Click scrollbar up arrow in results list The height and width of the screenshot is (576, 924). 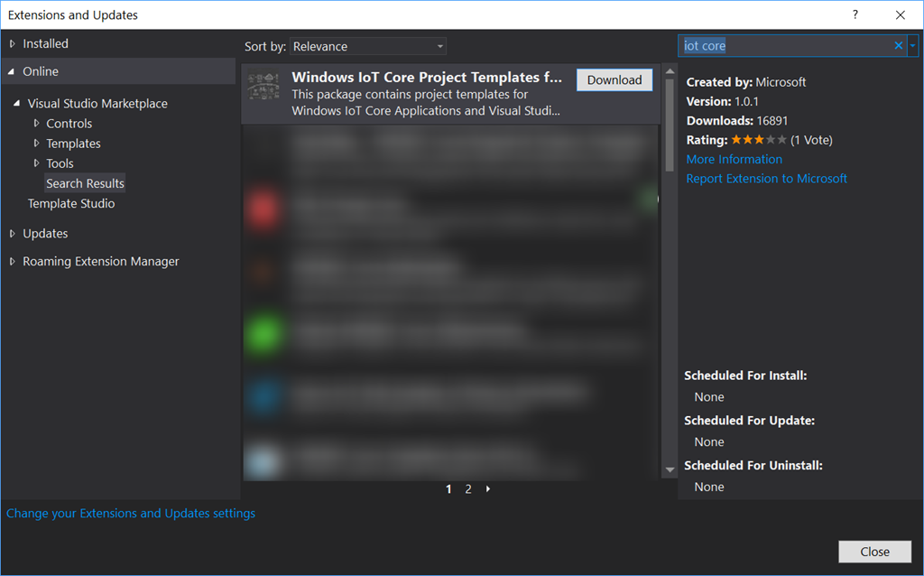click(x=670, y=71)
